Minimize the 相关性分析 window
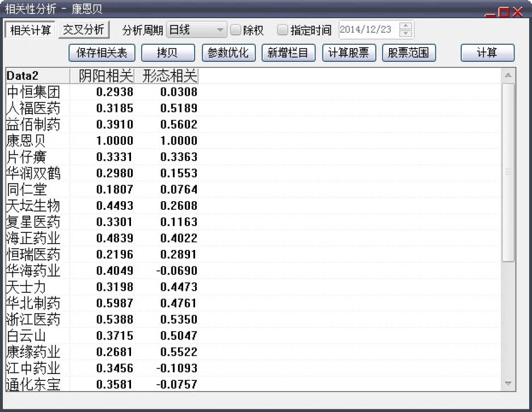Screen dimensions: 532x412 point(490,14)
